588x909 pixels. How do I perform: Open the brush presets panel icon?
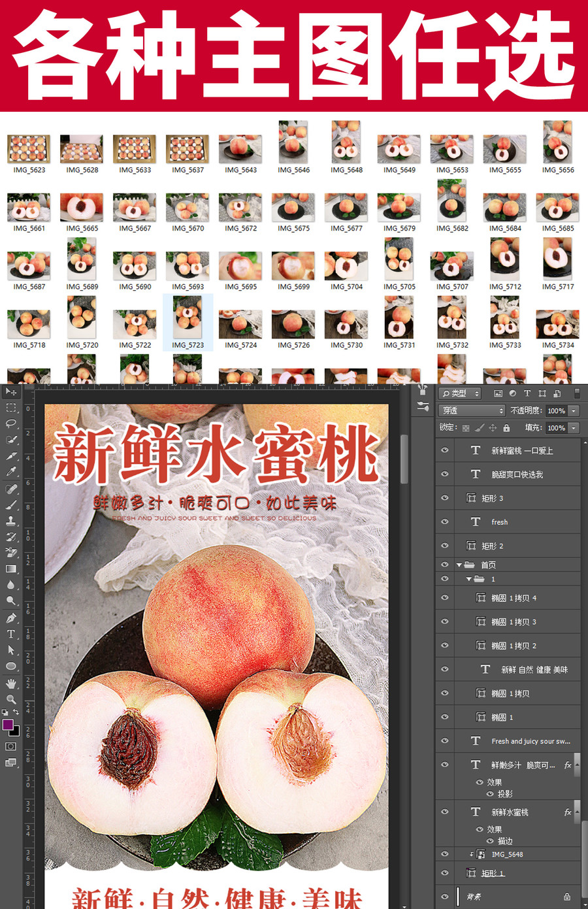423,391
